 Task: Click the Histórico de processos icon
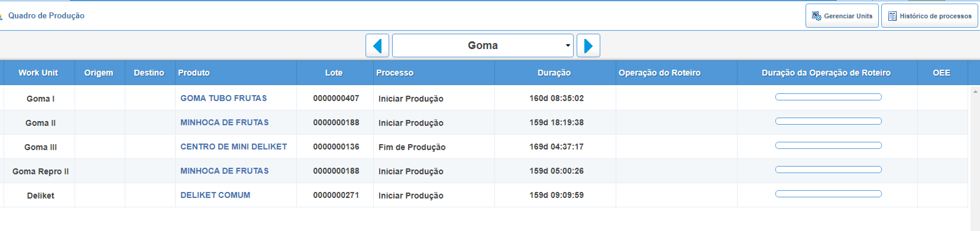coord(892,16)
